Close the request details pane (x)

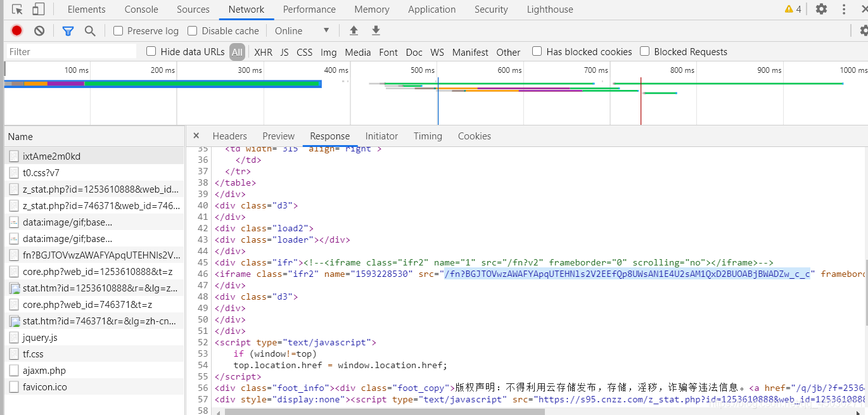pyautogui.click(x=196, y=136)
